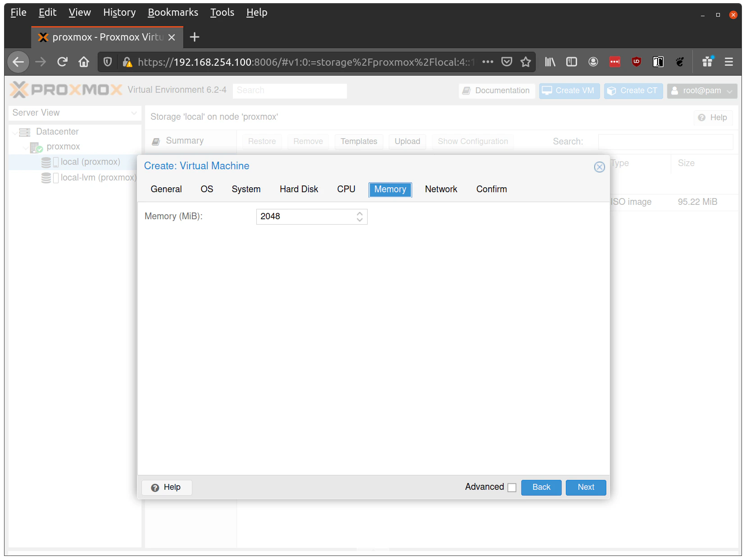Close the proxmox browser tab
The width and height of the screenshot is (746, 560).
(x=172, y=37)
